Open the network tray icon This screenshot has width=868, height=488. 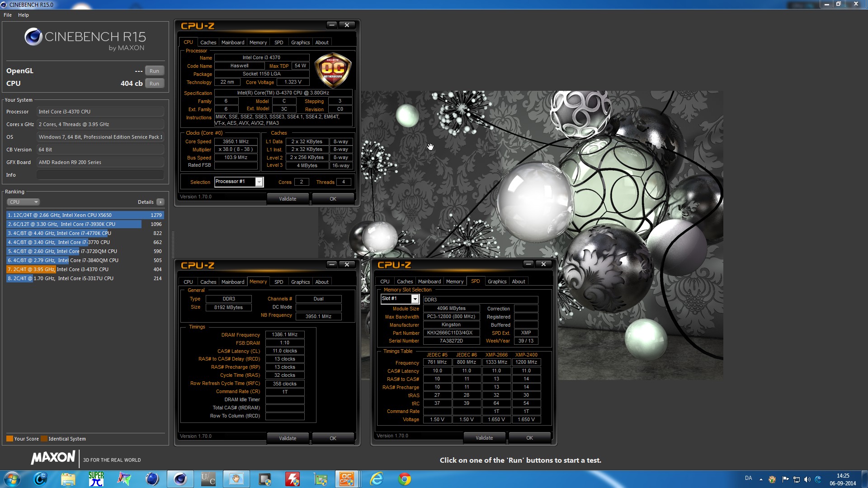pyautogui.click(x=797, y=479)
